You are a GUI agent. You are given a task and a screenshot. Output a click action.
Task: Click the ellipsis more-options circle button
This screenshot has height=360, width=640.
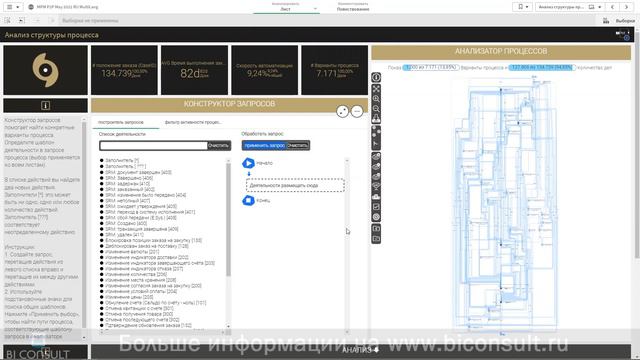pyautogui.click(x=357, y=111)
